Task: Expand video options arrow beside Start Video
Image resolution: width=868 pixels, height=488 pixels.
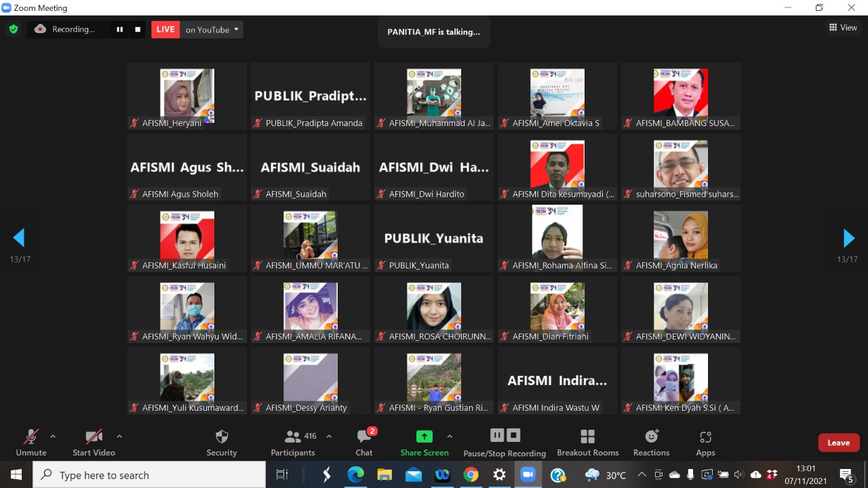Action: [119, 436]
